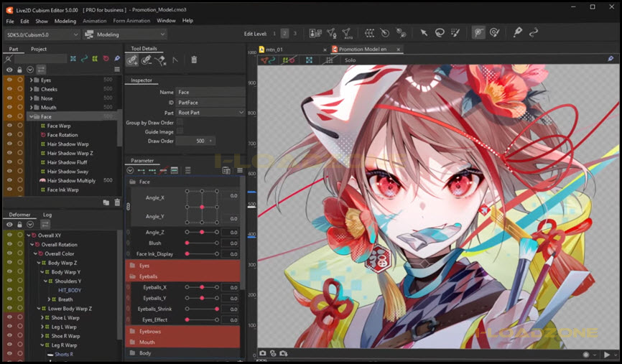Viewport: 622px width, 364px height.
Task: Open the Body parameter group
Action: [x=182, y=353]
